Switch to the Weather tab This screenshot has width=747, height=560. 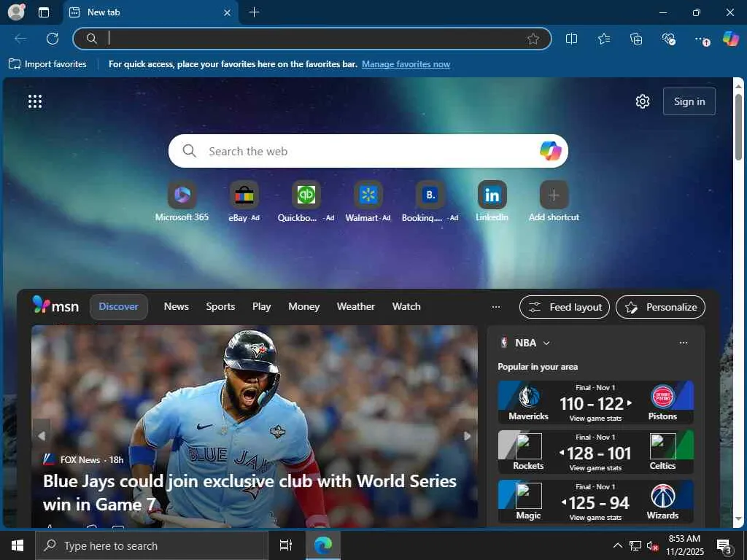(356, 307)
